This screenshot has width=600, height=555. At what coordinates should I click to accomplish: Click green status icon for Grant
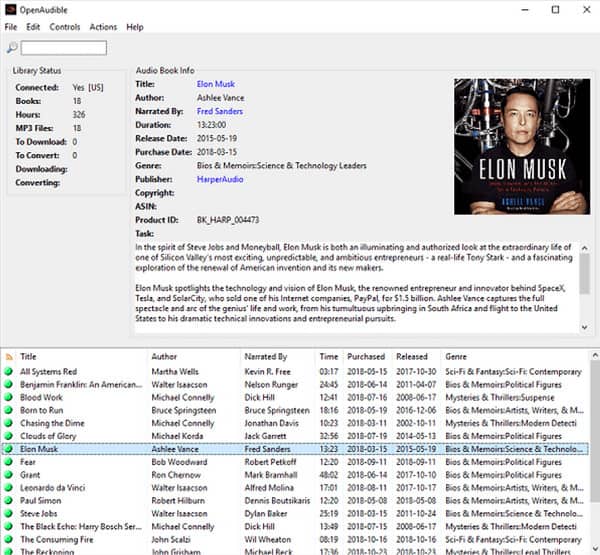pyautogui.click(x=8, y=475)
